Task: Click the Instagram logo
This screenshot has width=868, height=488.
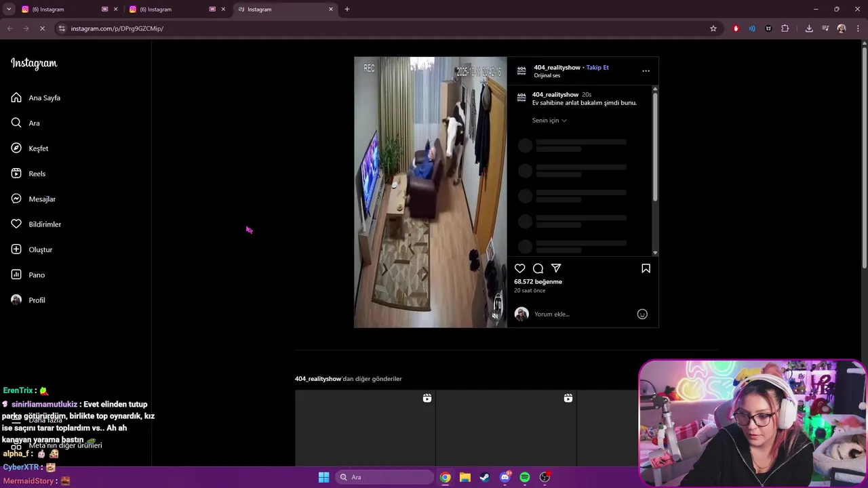Action: pyautogui.click(x=34, y=63)
